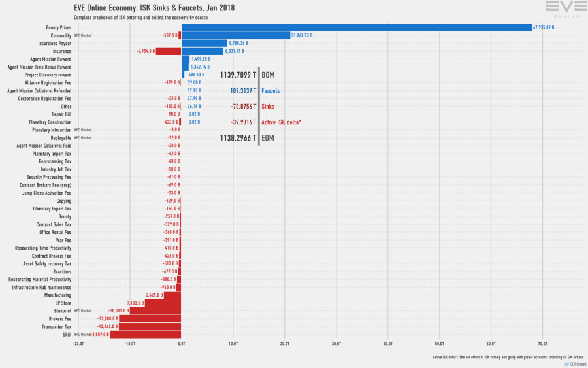Select the 'Planetary Export Tax' label

click(52, 209)
